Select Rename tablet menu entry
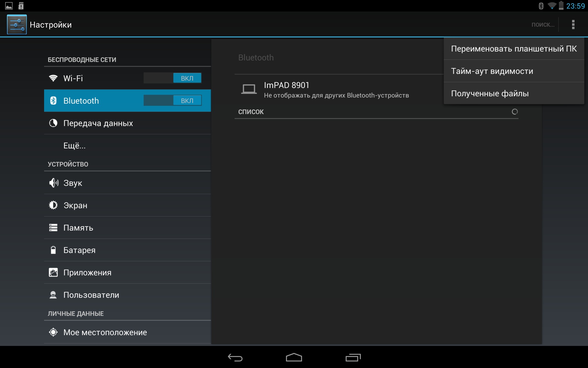588x368 pixels. coord(514,49)
